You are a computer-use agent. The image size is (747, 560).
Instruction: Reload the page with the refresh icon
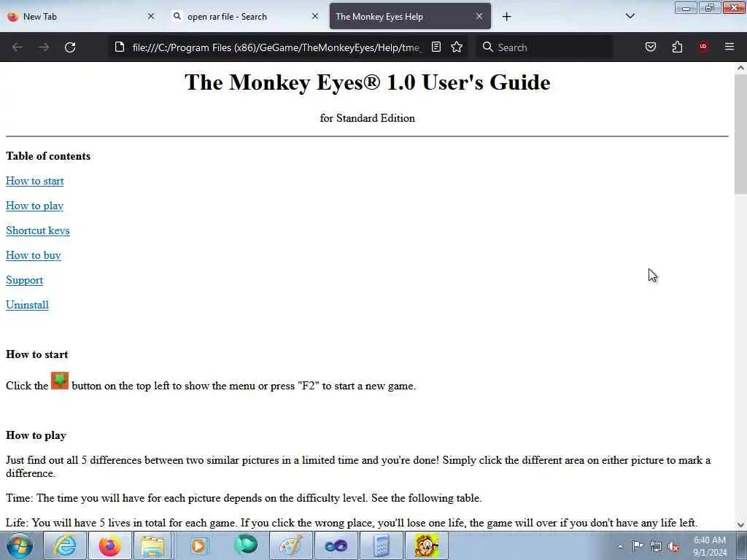point(70,47)
